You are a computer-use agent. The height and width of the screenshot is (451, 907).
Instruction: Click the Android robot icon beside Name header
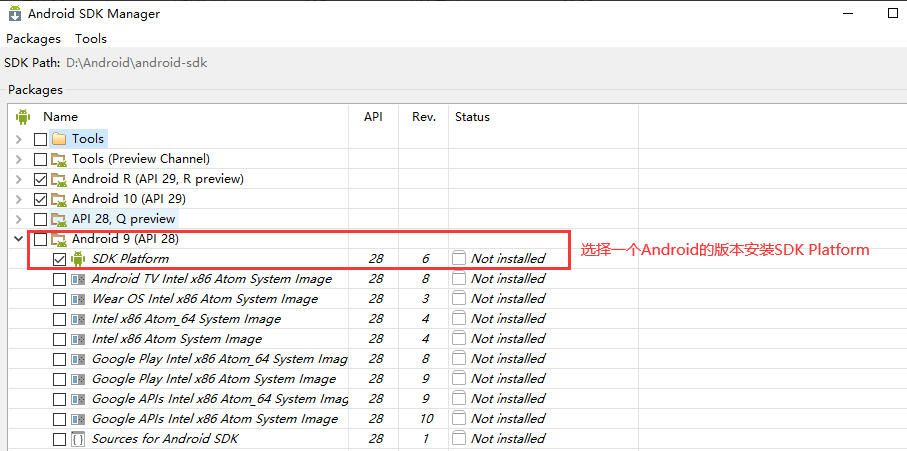click(x=23, y=117)
